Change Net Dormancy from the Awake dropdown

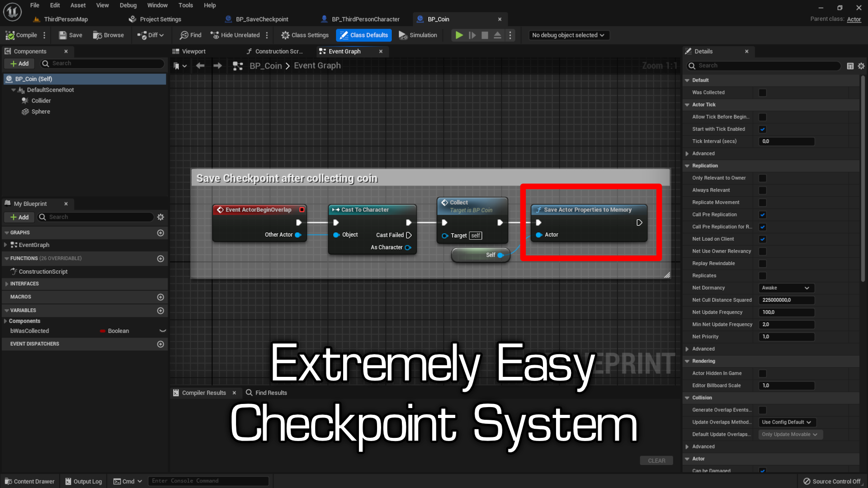(x=786, y=288)
